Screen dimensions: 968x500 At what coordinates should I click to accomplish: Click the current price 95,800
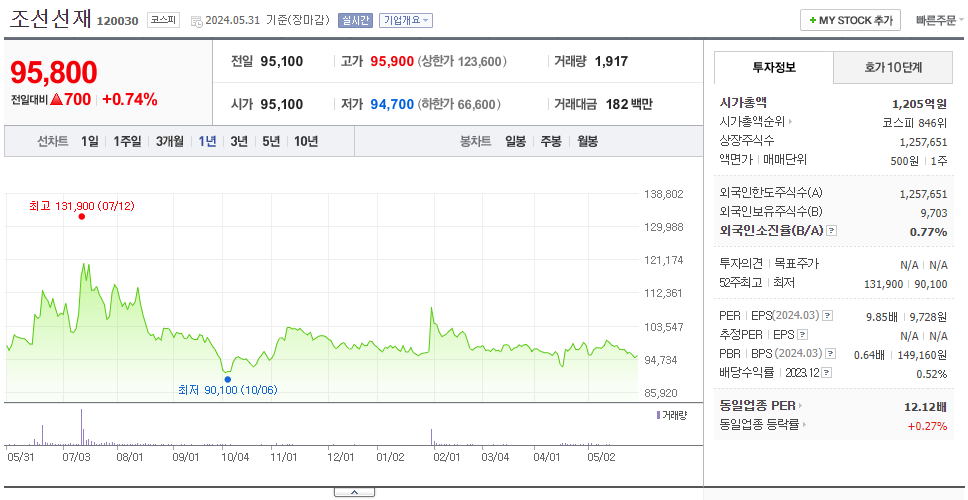click(x=54, y=72)
